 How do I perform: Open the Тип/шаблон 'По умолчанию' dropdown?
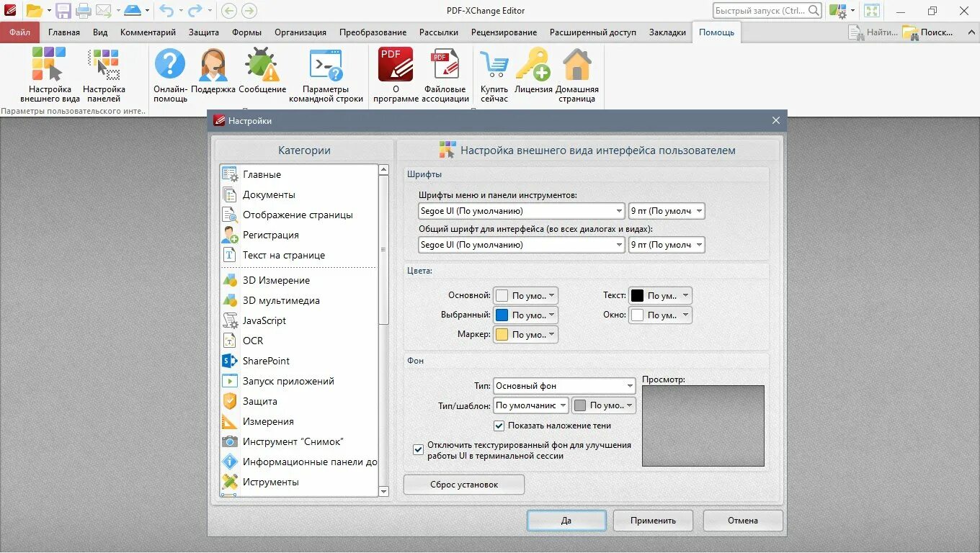tap(531, 405)
